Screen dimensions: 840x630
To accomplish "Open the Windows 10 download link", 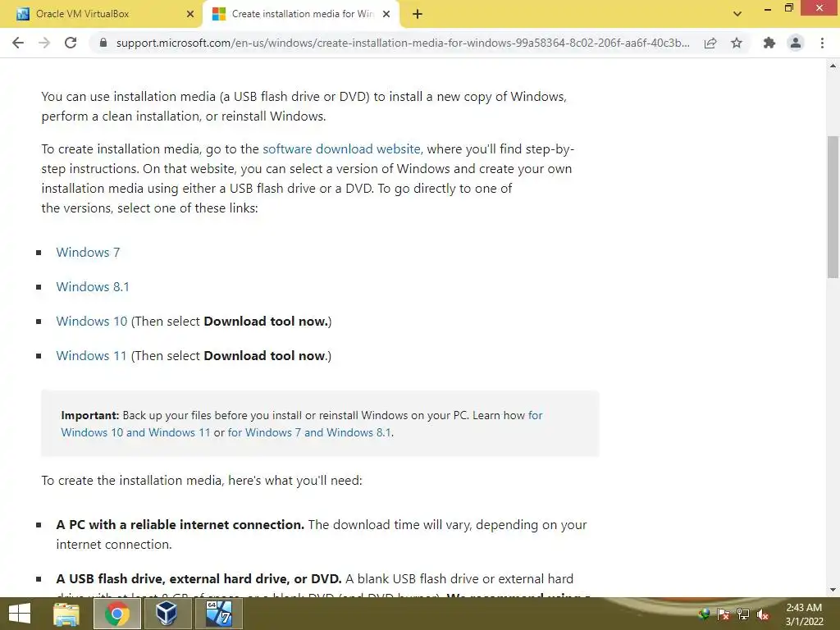I will [92, 321].
